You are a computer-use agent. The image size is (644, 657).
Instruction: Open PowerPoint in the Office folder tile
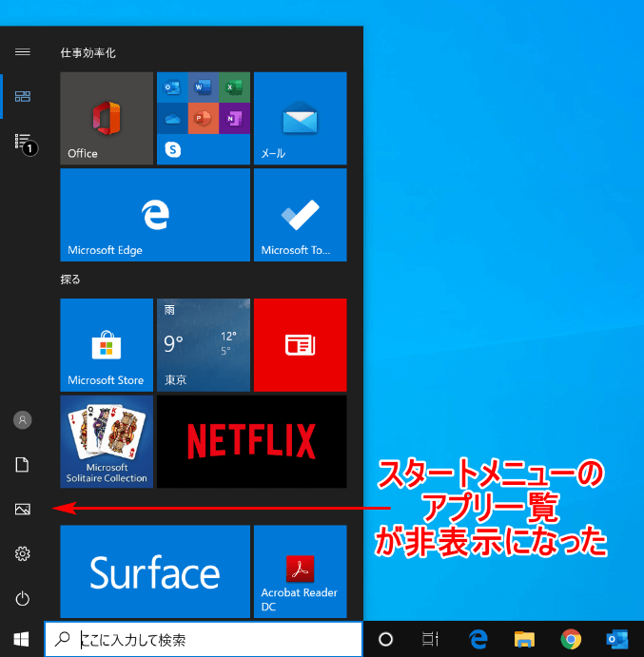(x=204, y=119)
